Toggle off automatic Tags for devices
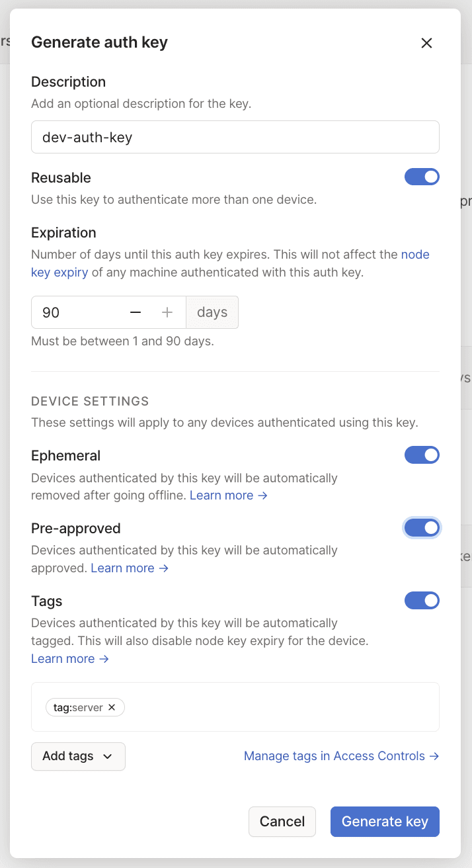 422,600
